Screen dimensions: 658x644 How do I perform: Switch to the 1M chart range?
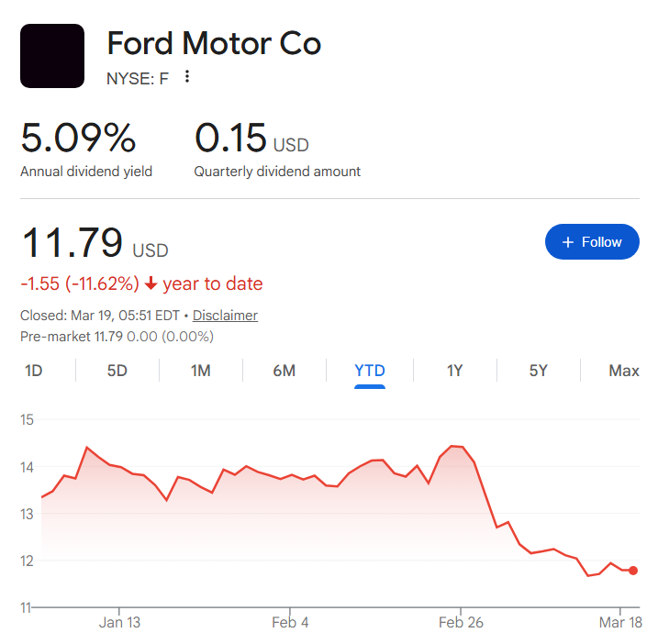[x=201, y=371]
